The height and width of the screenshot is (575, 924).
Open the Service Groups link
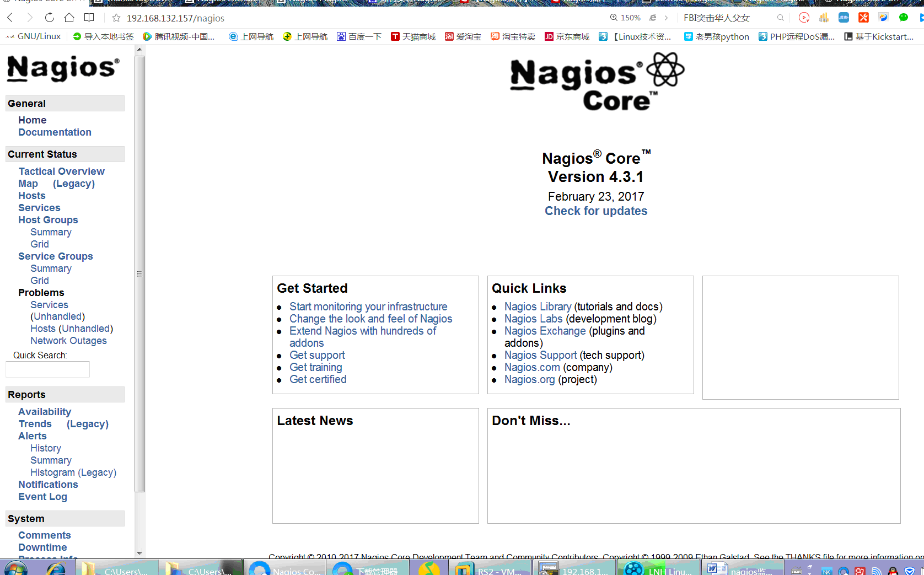[x=56, y=256]
